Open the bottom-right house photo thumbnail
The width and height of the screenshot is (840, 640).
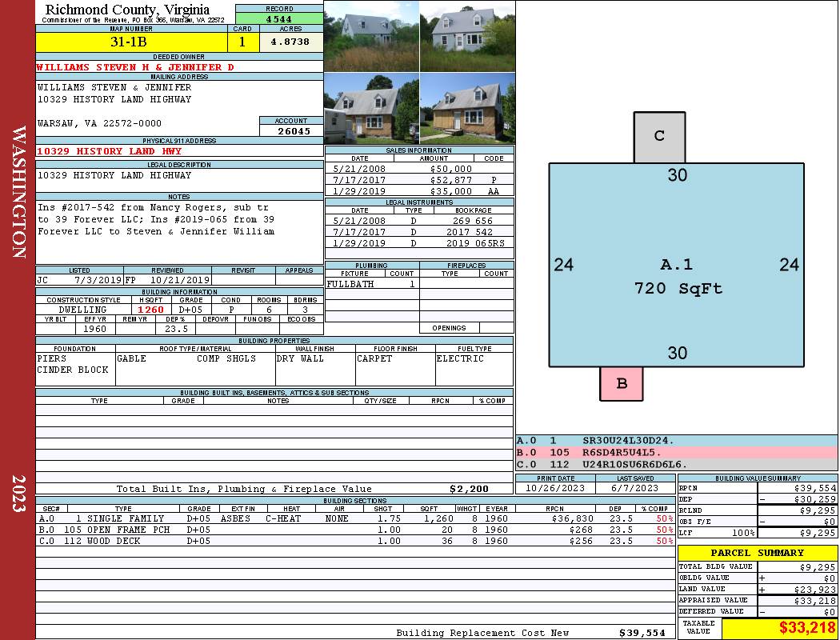pos(468,108)
